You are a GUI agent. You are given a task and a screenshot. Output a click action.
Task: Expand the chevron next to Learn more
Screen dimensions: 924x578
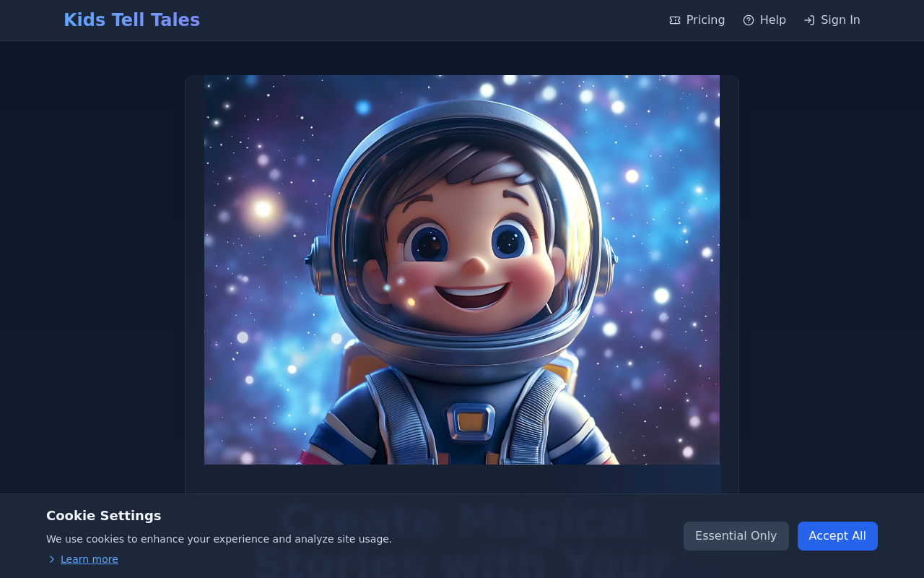click(x=52, y=559)
